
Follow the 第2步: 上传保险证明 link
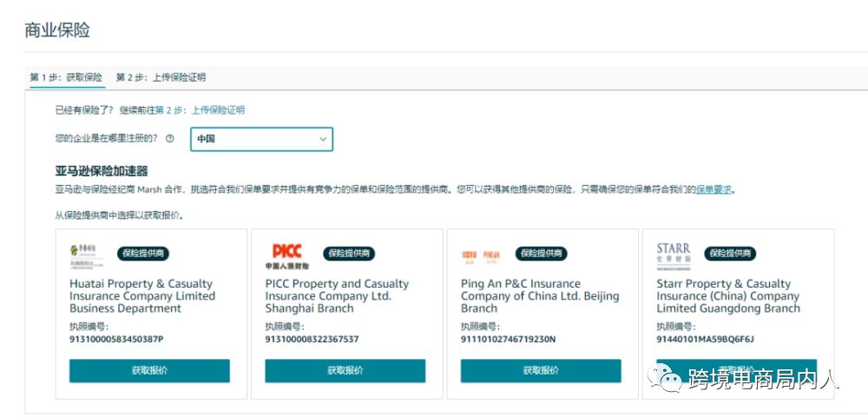[200, 109]
